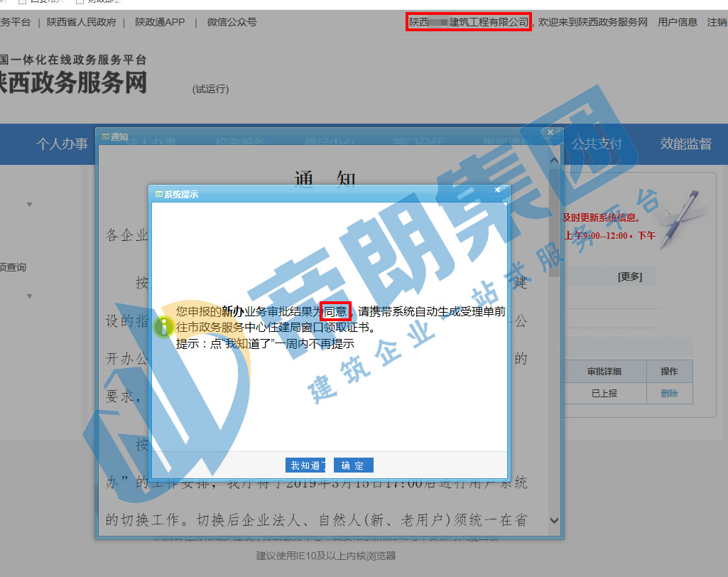Click the [更多] link
728x577 pixels.
click(629, 277)
